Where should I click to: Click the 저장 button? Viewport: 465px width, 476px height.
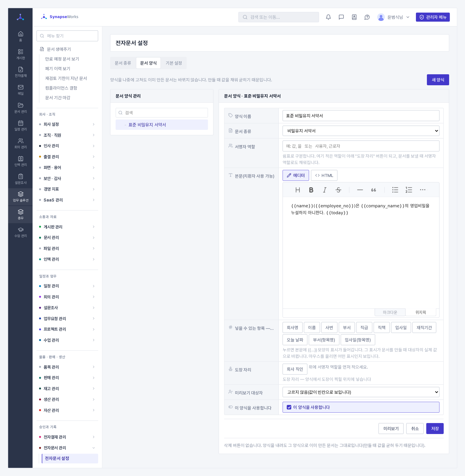point(435,428)
